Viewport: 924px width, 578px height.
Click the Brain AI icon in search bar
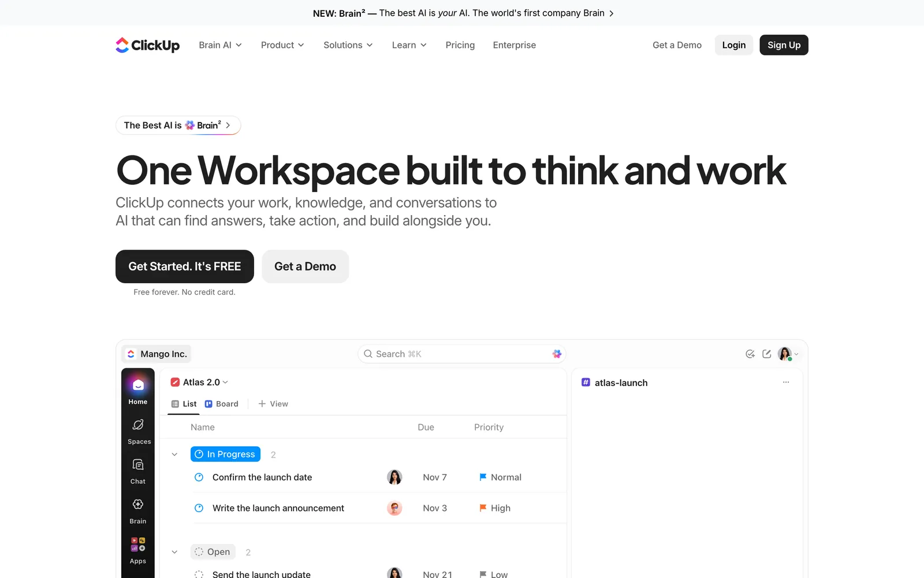coord(557,354)
